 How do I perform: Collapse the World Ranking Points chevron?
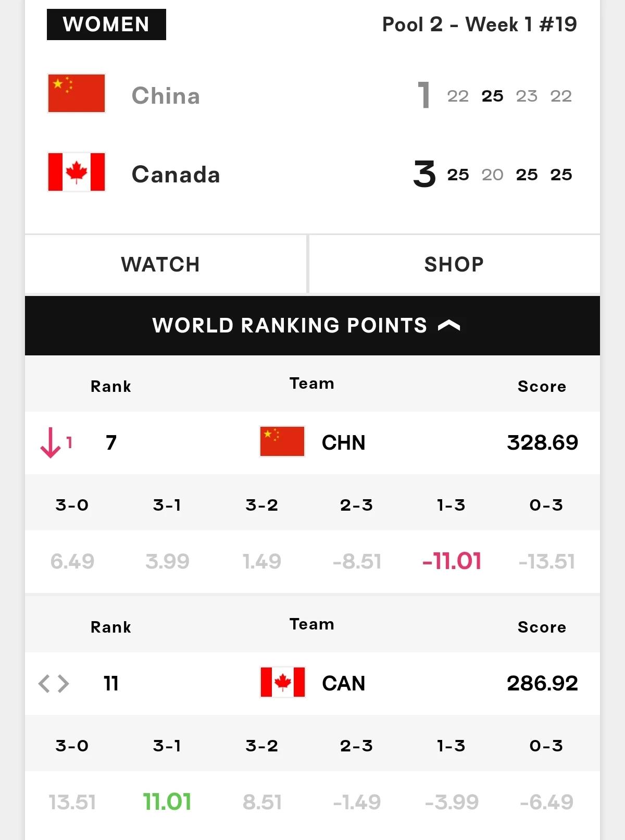pos(449,326)
